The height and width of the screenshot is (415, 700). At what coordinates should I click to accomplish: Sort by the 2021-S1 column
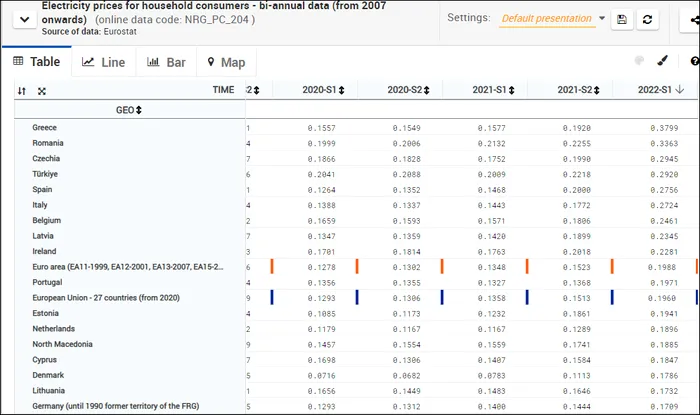pyautogui.click(x=512, y=90)
